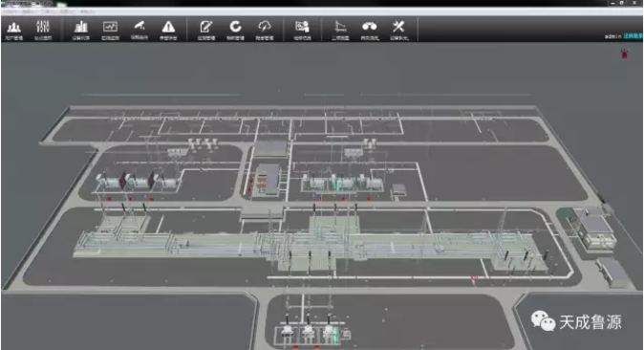Image resolution: width=644 pixels, height=350 pixels.
Task: Open the cloud lightning toolbar icon
Action: tap(265, 30)
